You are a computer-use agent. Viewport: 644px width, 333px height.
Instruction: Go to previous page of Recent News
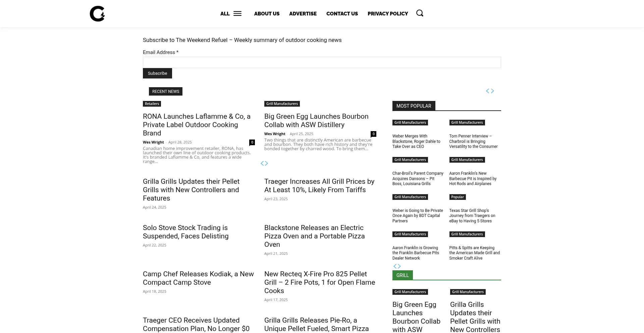coord(262,164)
